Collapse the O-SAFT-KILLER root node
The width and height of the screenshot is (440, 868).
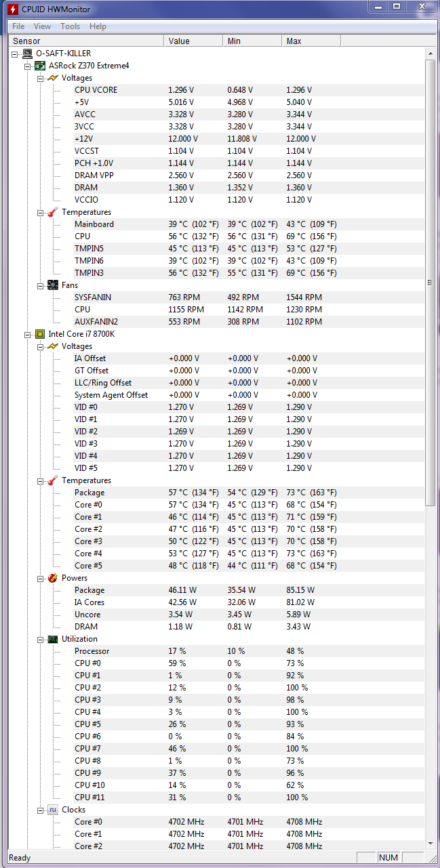tap(16, 54)
